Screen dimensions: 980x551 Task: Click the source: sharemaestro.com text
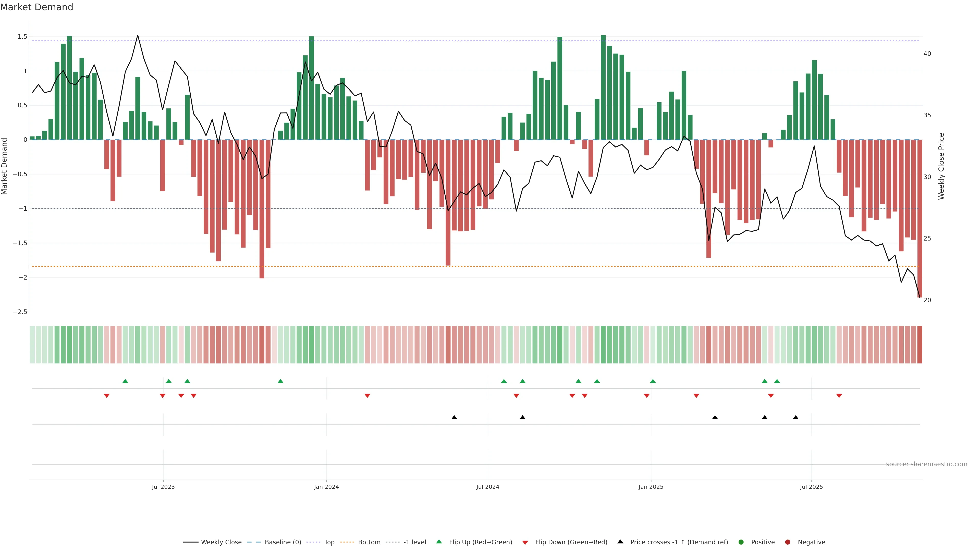point(926,464)
